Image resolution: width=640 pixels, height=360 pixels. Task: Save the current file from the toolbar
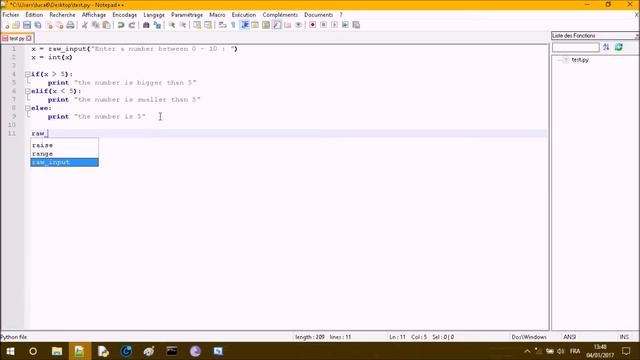[x=27, y=25]
